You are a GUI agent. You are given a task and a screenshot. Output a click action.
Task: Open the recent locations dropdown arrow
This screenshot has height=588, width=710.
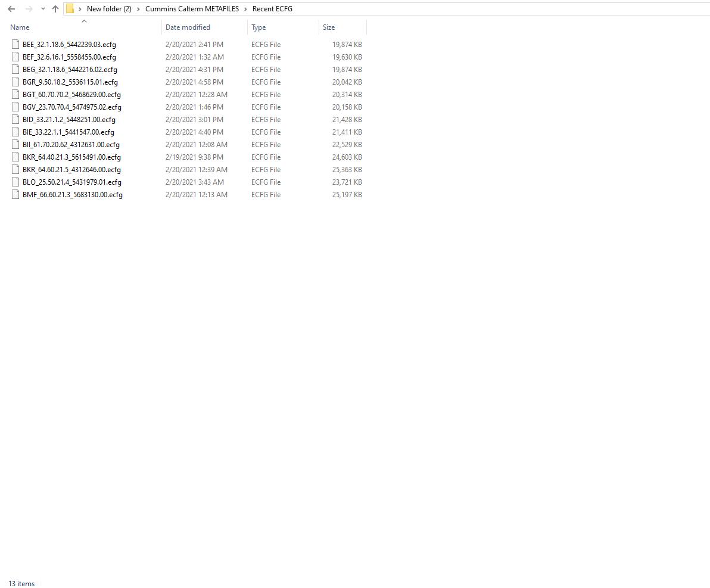pyautogui.click(x=43, y=9)
